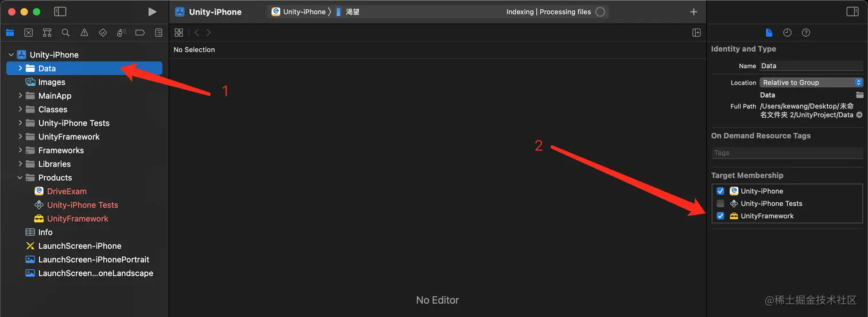Toggle the inspector sidebar button
Screen dimensions: 868x317
click(x=852, y=11)
